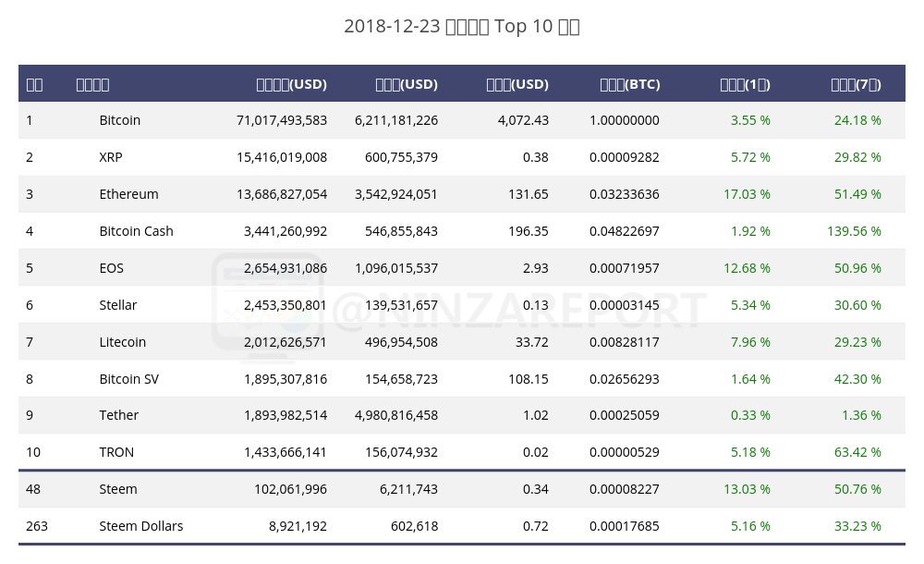Screen dimensions: 924x564
Task: Click Tether daily change 0.33 %
Action: pos(750,415)
